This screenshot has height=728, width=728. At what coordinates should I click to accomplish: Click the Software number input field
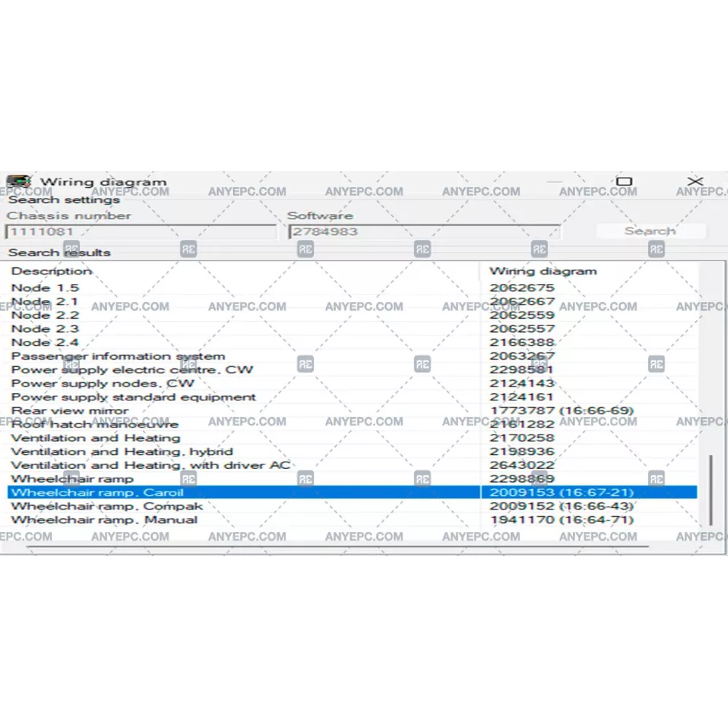424,232
